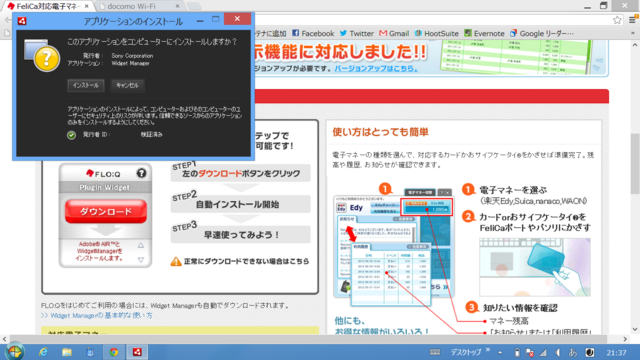Open the Windows Start button
Screen dimensions: 640x360
(x=15, y=352)
